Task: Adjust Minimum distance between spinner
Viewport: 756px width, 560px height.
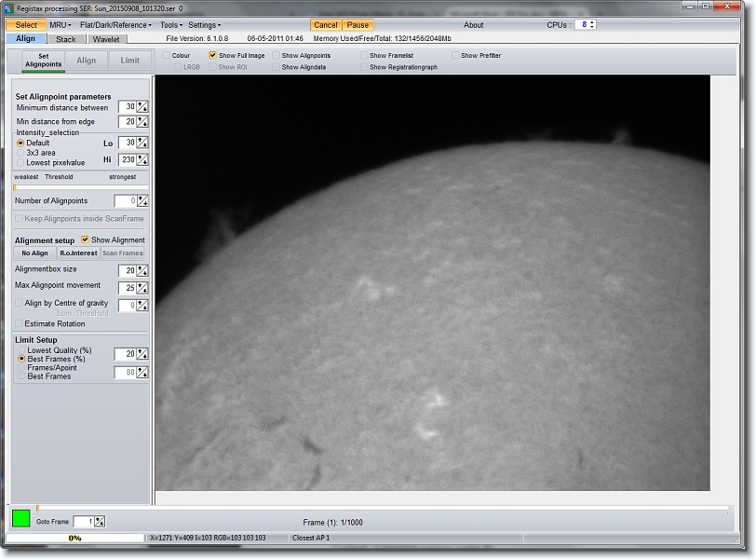Action: [x=142, y=106]
